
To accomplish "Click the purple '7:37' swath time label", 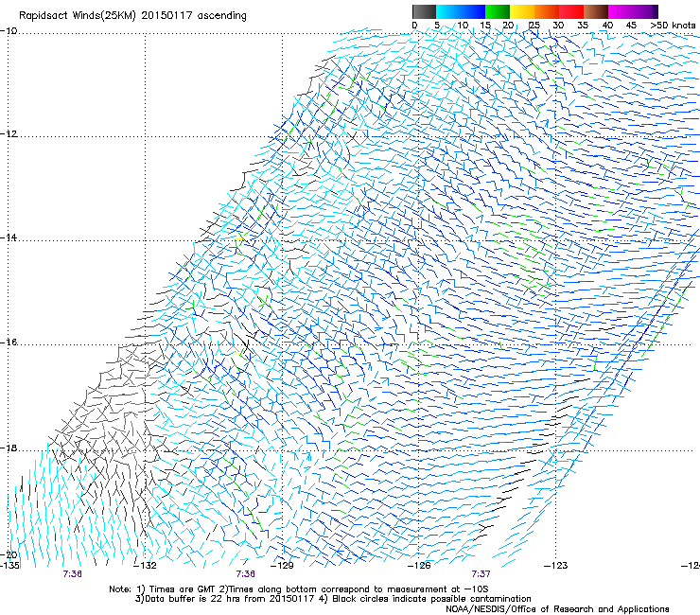I will coord(481,574).
